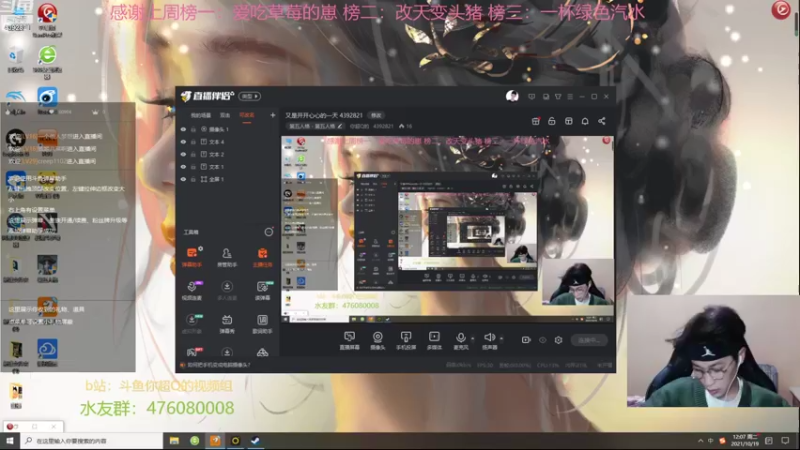
Task: Click the taskbar clock showing 12:07
Action: pyautogui.click(x=745, y=441)
